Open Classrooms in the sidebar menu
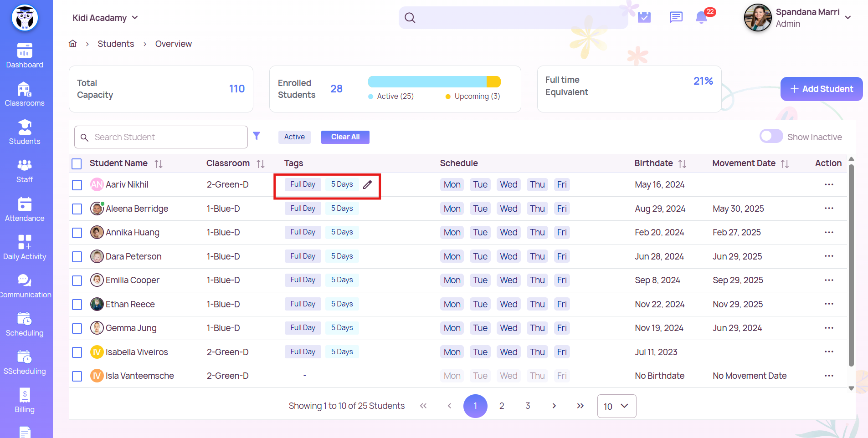868x438 pixels. pos(25,95)
